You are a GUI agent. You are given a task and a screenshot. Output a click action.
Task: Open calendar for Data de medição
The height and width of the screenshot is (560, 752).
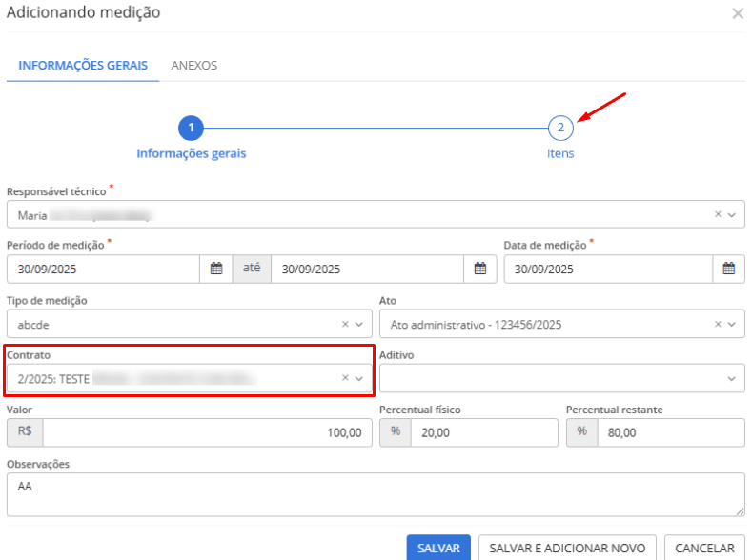pyautogui.click(x=728, y=270)
